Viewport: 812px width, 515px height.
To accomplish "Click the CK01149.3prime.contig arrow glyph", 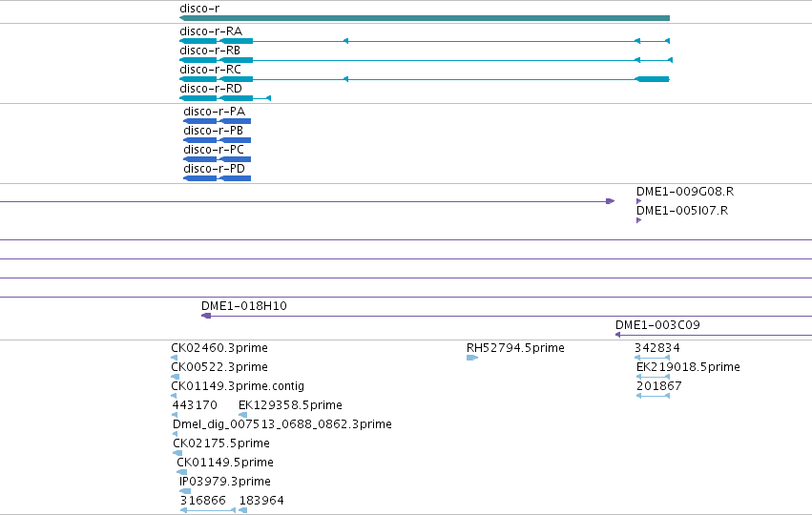I will coord(174,396).
